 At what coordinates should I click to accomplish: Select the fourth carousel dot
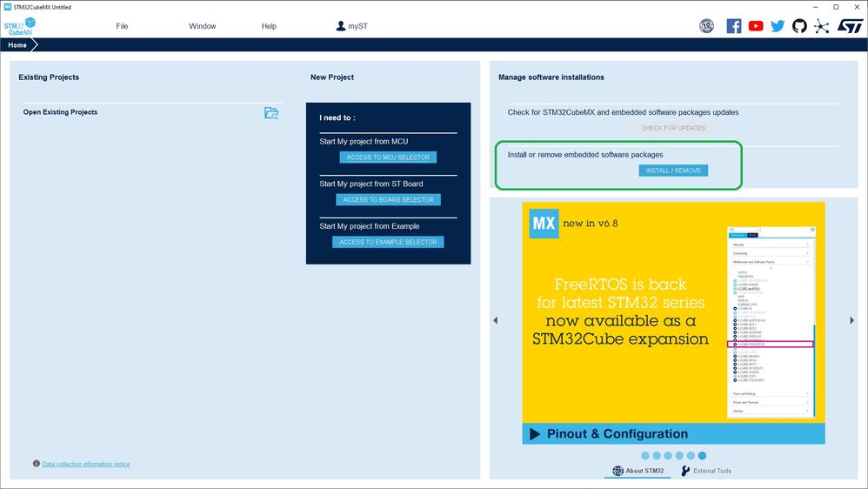pyautogui.click(x=679, y=455)
